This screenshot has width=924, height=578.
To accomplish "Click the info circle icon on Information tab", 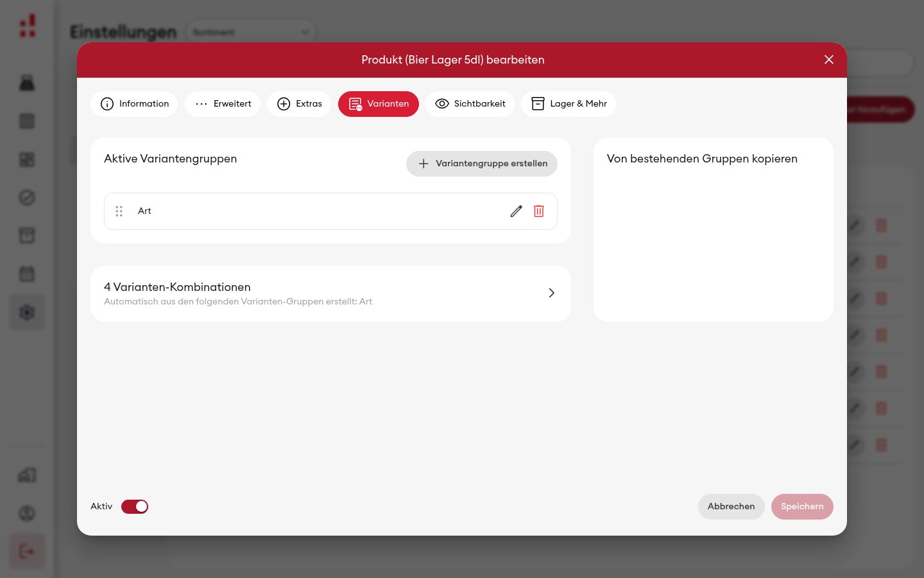I will (x=107, y=104).
